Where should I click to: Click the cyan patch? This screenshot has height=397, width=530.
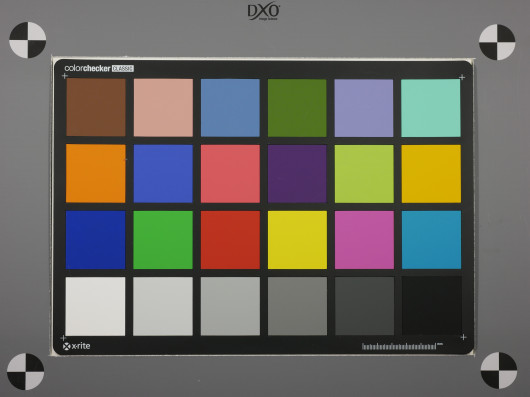click(x=432, y=240)
